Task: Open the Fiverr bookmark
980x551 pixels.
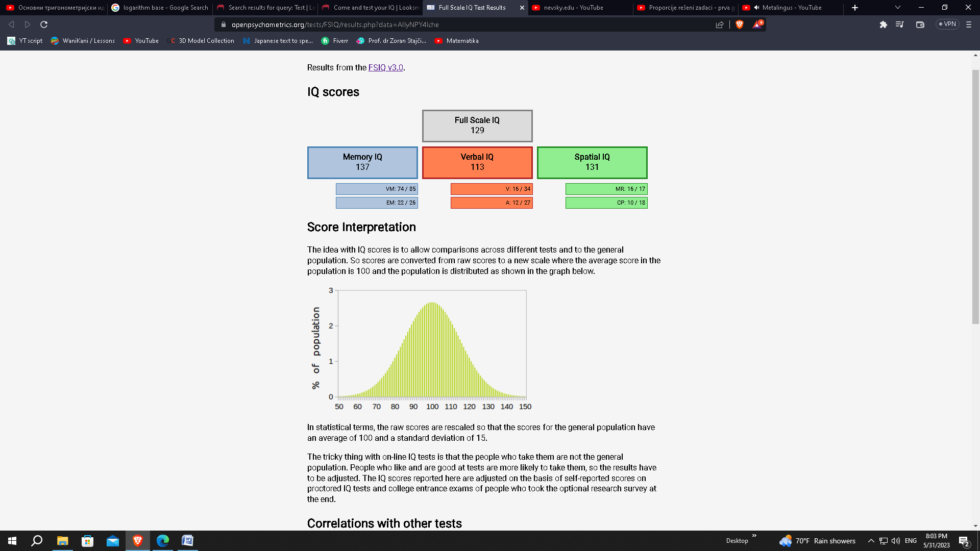Action: tap(335, 41)
